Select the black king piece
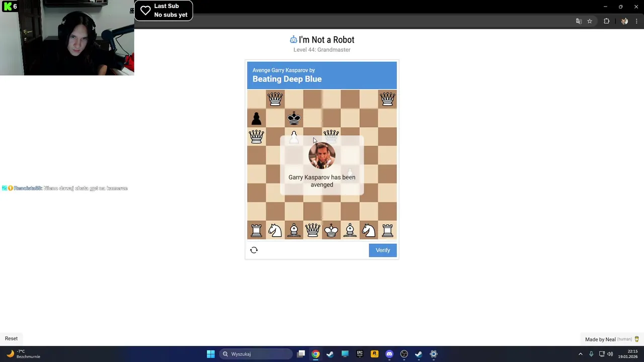644x362 pixels. pyautogui.click(x=294, y=118)
